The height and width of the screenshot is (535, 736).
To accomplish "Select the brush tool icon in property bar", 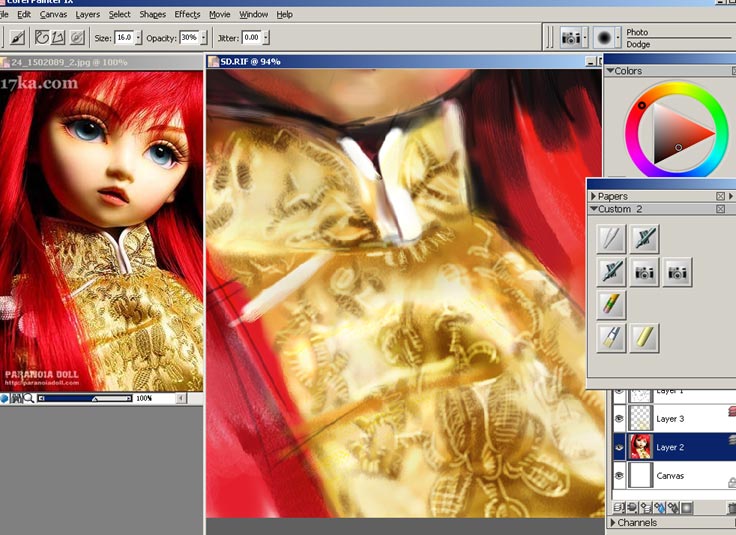I will 17,38.
